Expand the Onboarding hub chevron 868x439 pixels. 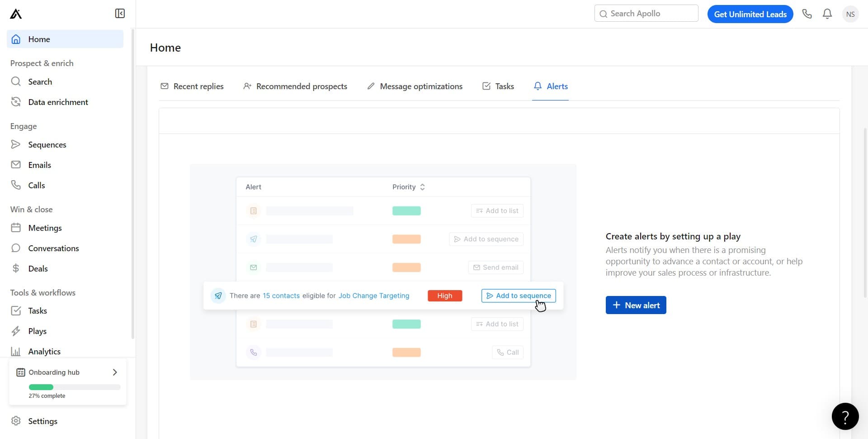point(115,372)
